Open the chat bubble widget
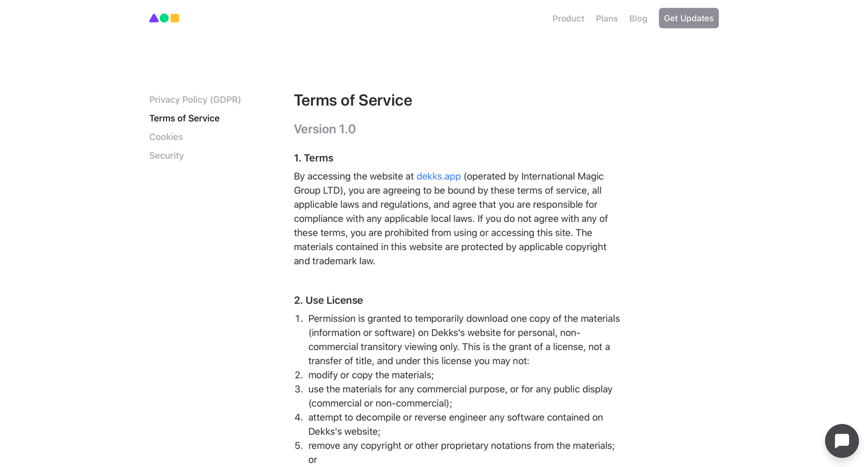This screenshot has height=467, width=868. pyautogui.click(x=842, y=441)
